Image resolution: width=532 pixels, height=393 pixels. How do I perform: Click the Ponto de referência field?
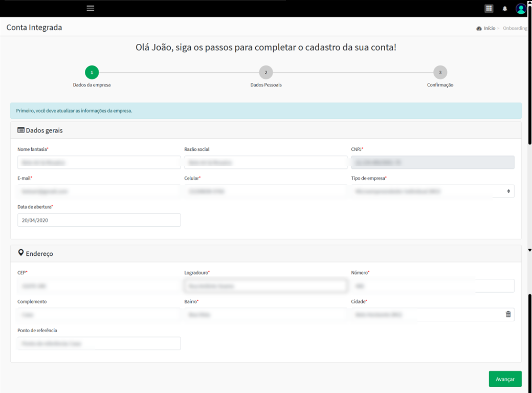(x=99, y=343)
